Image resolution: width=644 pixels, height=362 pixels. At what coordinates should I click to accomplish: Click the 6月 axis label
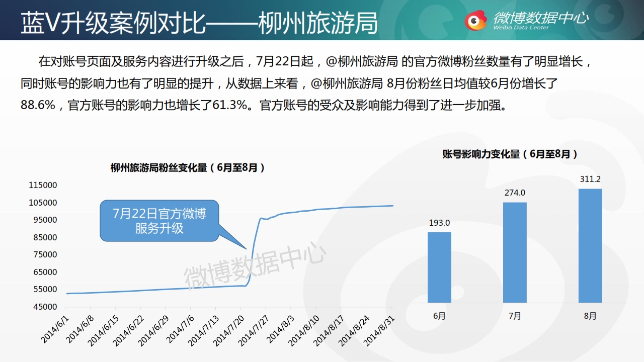click(439, 316)
